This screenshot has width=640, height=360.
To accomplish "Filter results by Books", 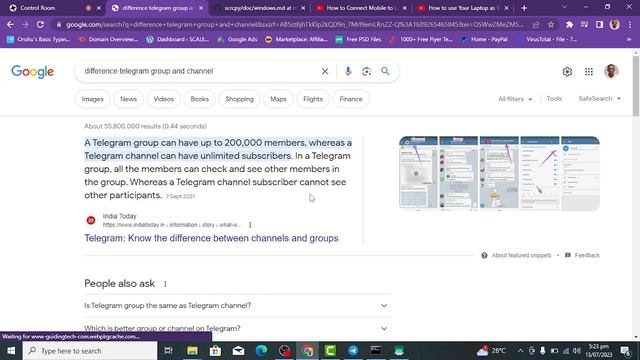I will (200, 99).
